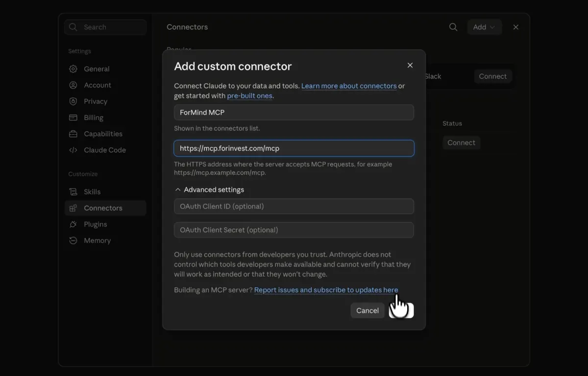Click the ForMind MCP name field
This screenshot has width=588, height=376.
pyautogui.click(x=294, y=112)
